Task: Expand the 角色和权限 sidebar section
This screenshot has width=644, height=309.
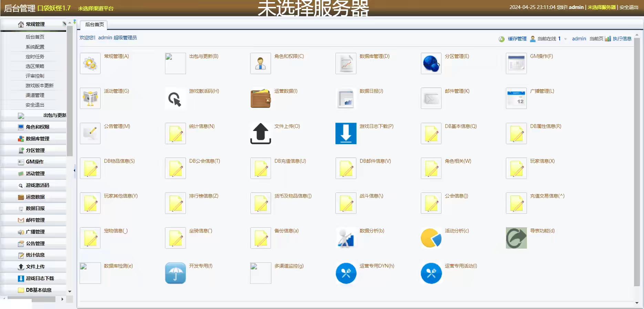Action: pos(33,127)
